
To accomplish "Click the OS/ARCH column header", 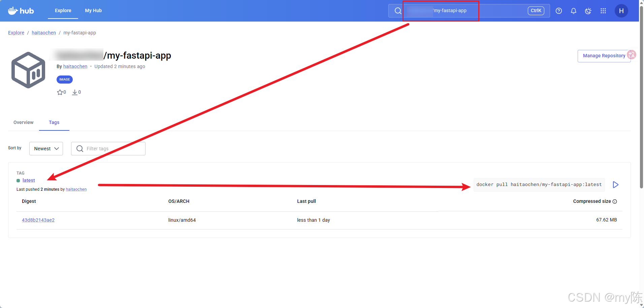I will coord(179,201).
